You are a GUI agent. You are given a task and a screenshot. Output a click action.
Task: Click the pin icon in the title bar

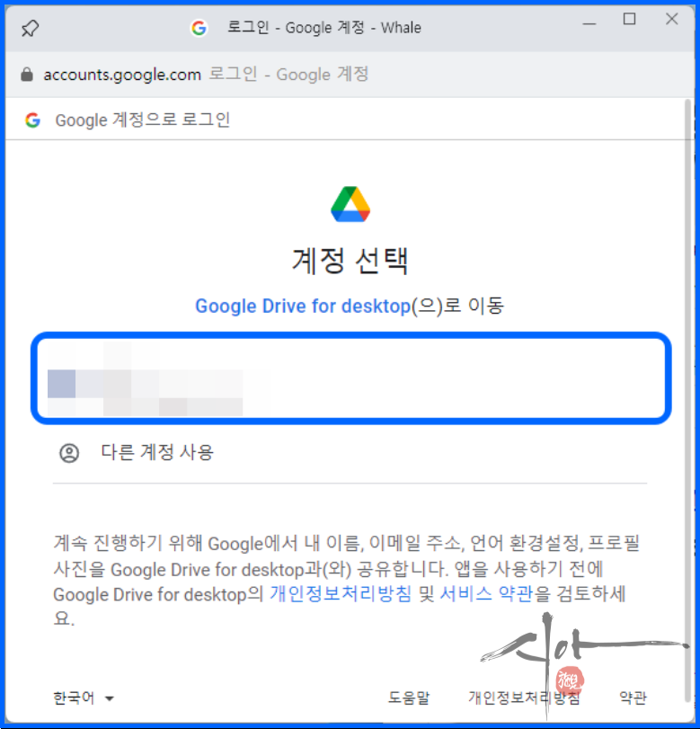click(31, 29)
